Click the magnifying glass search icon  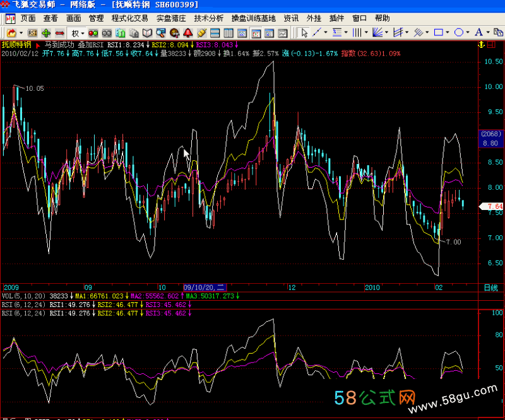click(161, 33)
